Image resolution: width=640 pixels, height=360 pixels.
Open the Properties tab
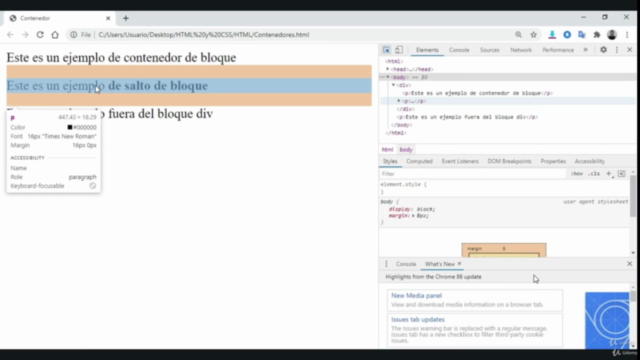click(x=553, y=161)
